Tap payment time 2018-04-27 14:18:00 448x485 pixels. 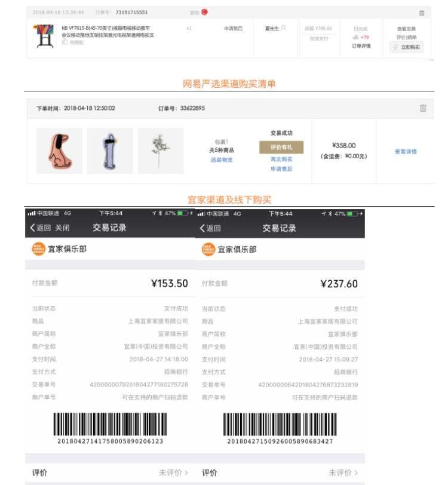click(159, 359)
